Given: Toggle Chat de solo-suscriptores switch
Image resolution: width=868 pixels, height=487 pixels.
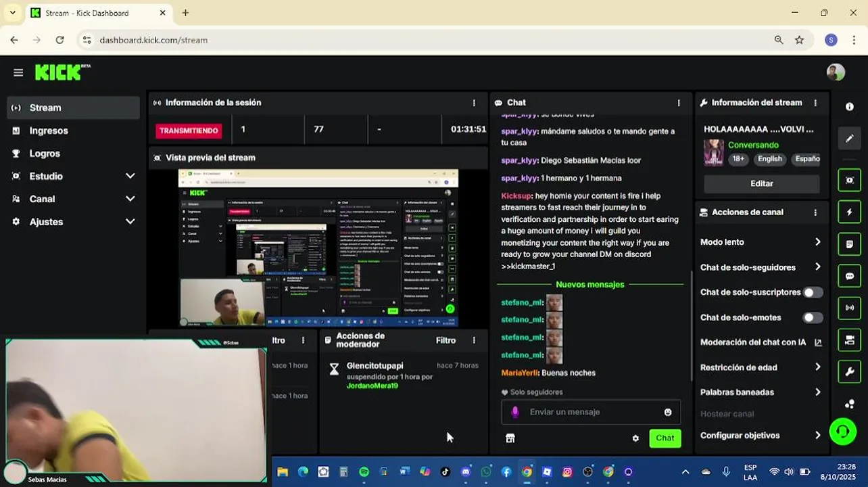Looking at the screenshot, I should [x=812, y=292].
